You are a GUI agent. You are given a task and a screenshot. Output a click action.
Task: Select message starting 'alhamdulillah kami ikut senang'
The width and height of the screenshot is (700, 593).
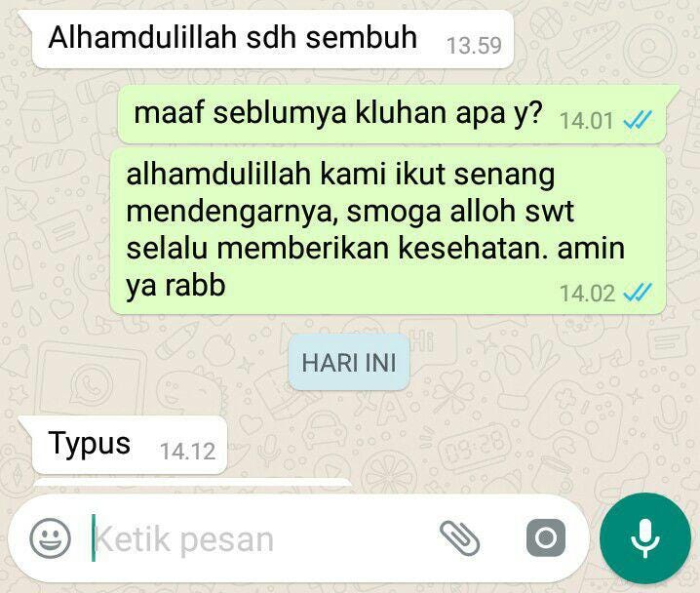click(388, 231)
